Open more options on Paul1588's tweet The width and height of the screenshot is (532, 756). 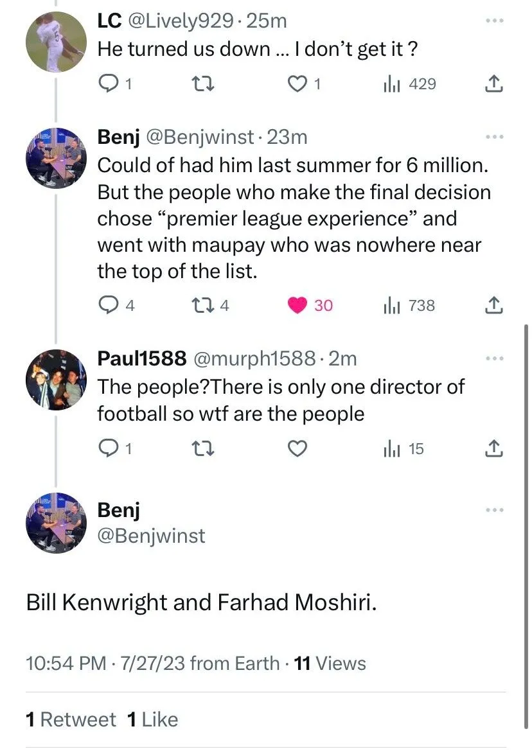click(493, 358)
